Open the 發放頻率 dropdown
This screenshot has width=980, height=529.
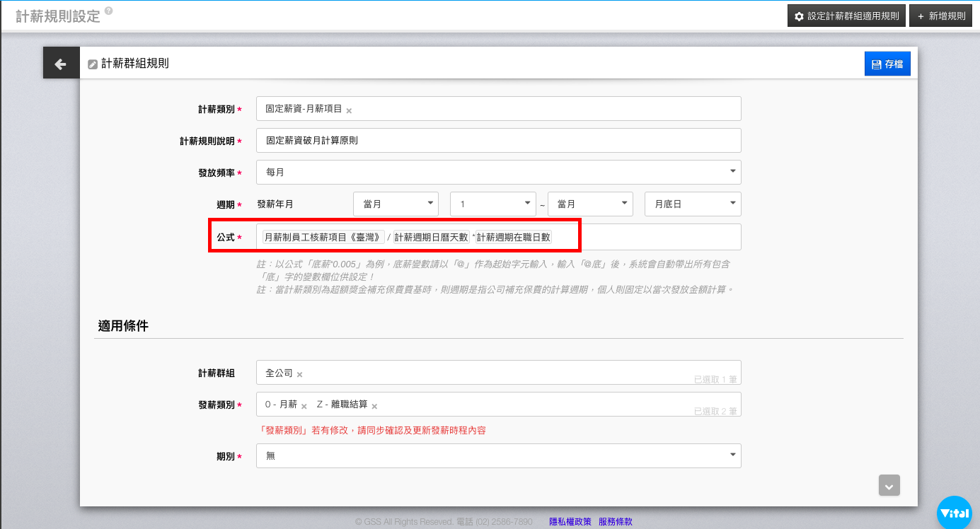pyautogui.click(x=498, y=172)
